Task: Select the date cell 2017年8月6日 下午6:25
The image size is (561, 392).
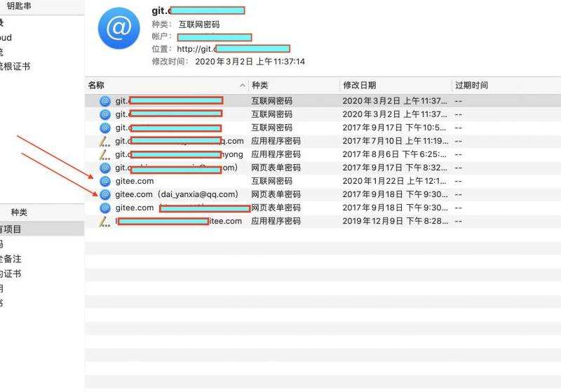Action: pos(394,154)
